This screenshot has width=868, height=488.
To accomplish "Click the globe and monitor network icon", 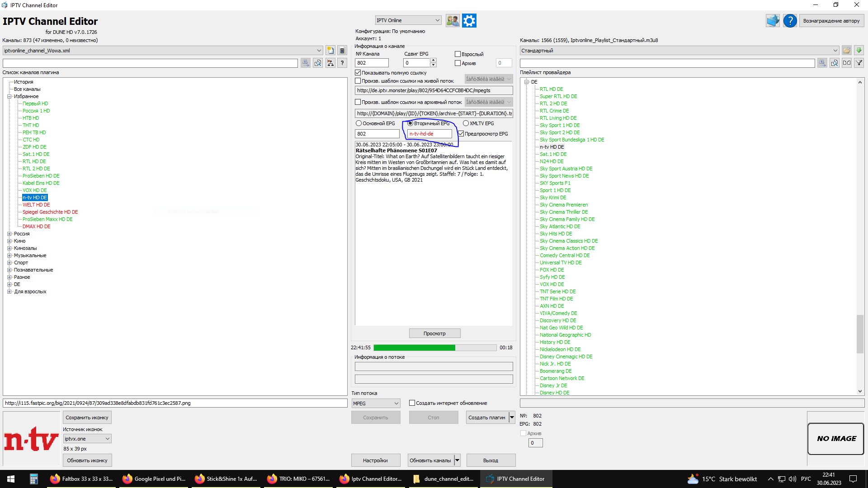I will pos(773,21).
